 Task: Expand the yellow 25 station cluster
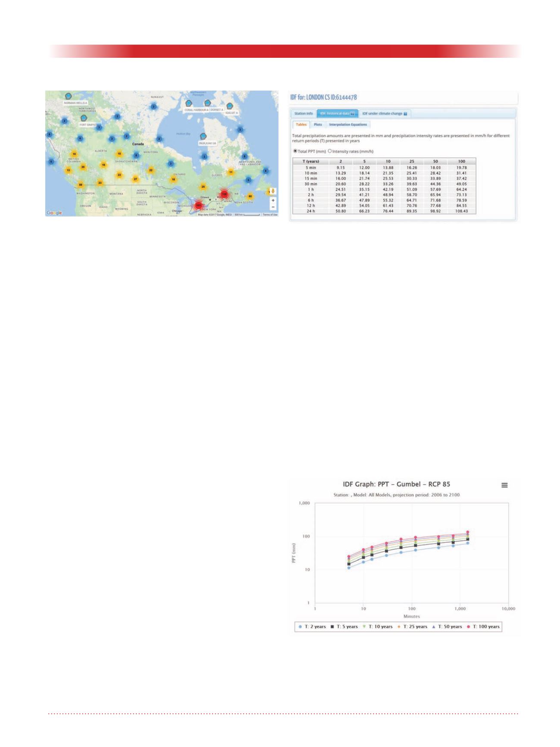point(203,187)
